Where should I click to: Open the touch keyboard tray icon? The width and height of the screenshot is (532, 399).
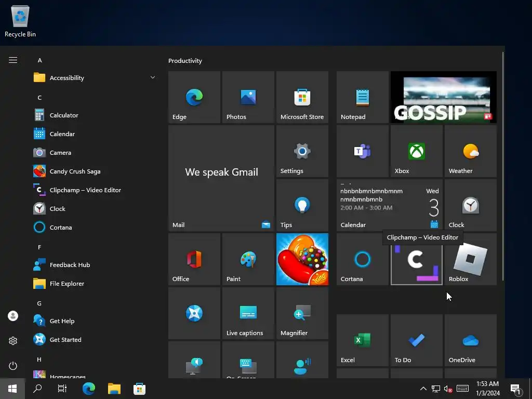pos(462,389)
